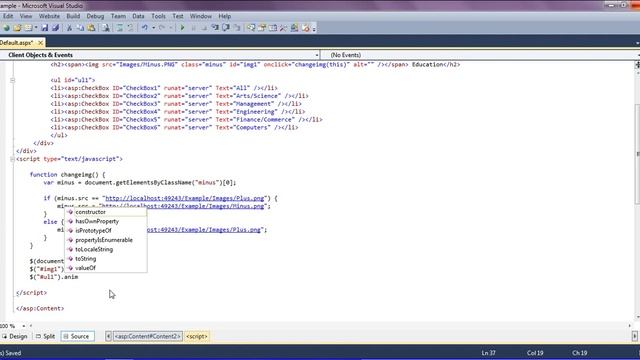
Task: Click the Open File folder icon
Action: (17, 28)
